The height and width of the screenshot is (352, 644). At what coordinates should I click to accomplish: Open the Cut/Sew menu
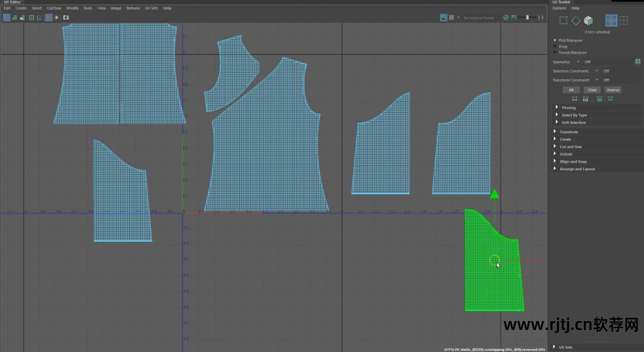(x=54, y=8)
